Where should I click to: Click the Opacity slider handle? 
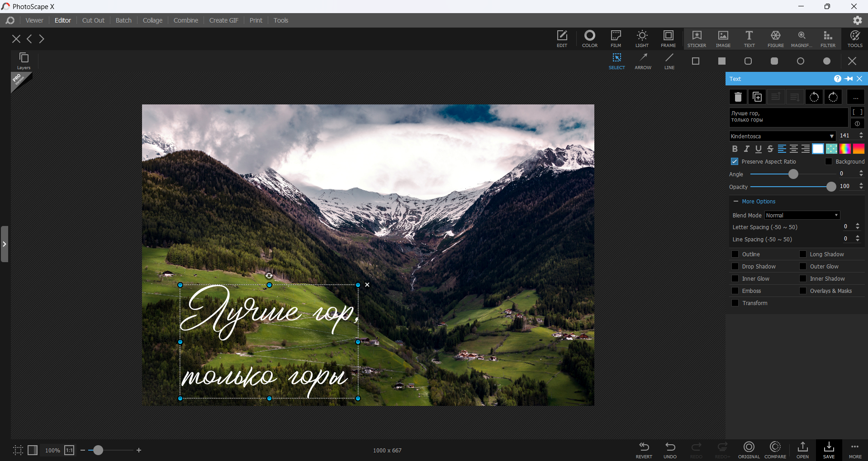[x=831, y=187]
